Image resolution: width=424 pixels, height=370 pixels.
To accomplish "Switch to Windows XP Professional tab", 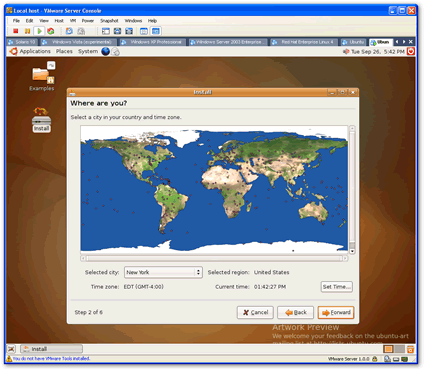I will [x=153, y=42].
